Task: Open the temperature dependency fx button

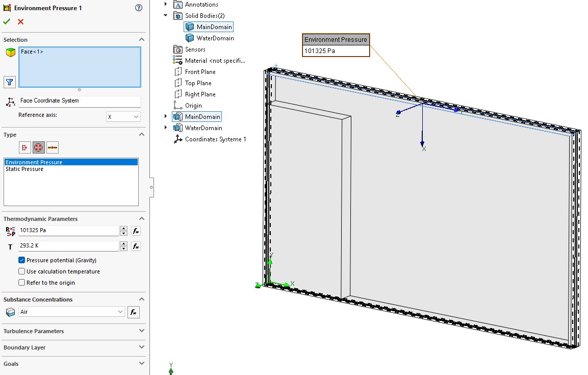Action: (x=136, y=246)
